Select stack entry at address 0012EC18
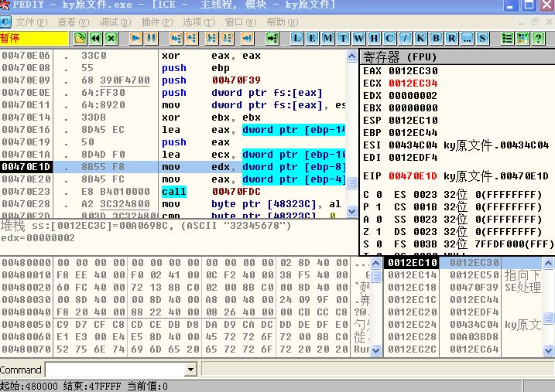 pyautogui.click(x=463, y=288)
